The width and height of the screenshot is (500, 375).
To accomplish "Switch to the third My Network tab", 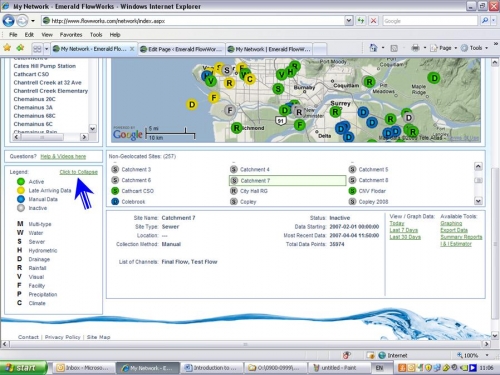I will pyautogui.click(x=269, y=49).
